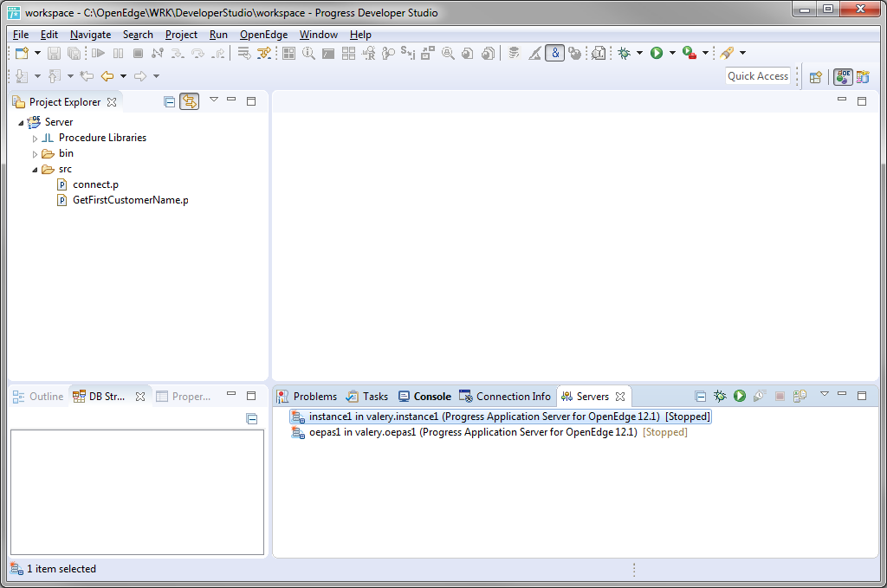Viewport: 887px width, 588px height.
Task: Click the Resume debug icon
Action: 99,53
